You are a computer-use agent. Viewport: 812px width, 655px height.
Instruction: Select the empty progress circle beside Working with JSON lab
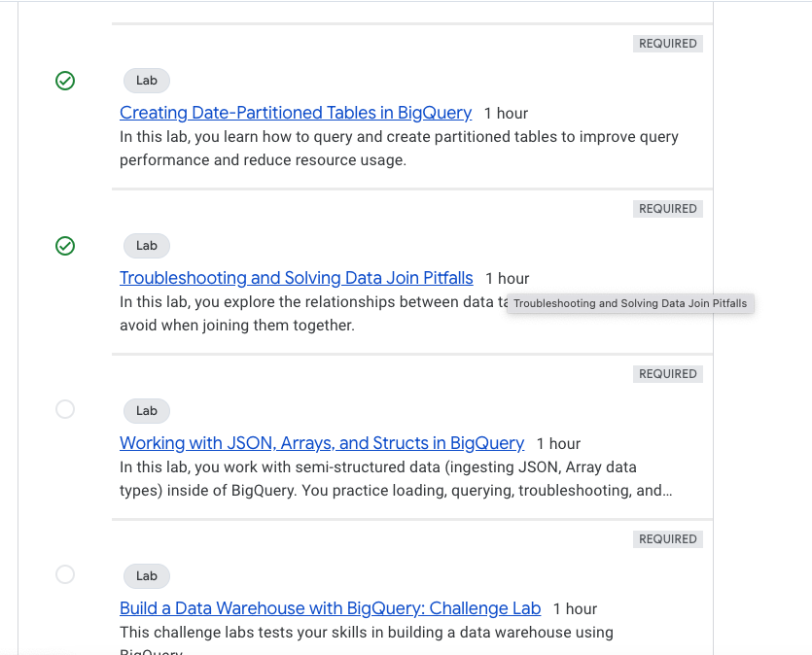click(x=64, y=410)
